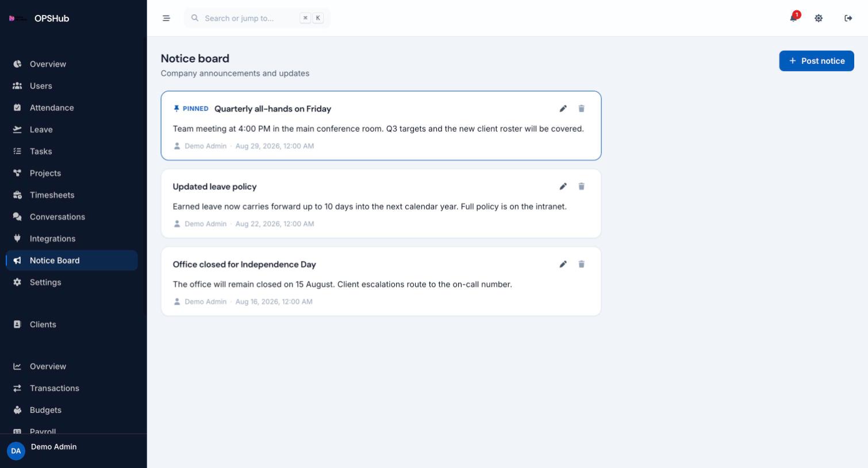Open Settings from the sidebar
This screenshot has width=868, height=468.
[72, 282]
